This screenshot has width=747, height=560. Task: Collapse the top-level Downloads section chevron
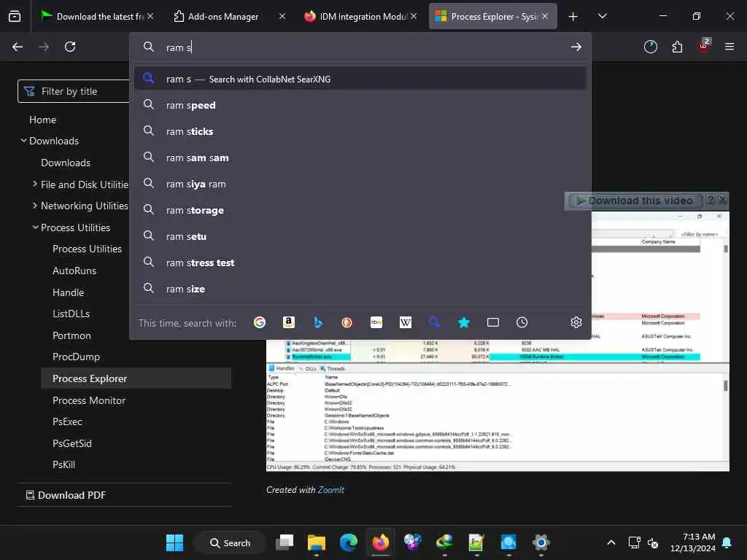23,141
